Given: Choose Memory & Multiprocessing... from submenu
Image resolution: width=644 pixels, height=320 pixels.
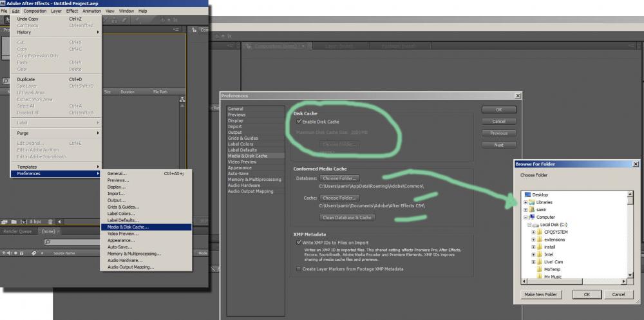Looking at the screenshot, I should click(146, 254).
